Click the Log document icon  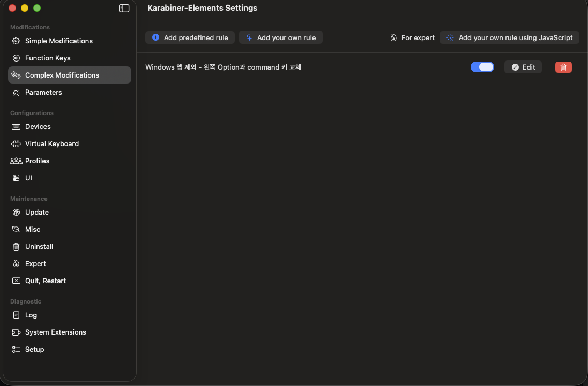point(16,315)
